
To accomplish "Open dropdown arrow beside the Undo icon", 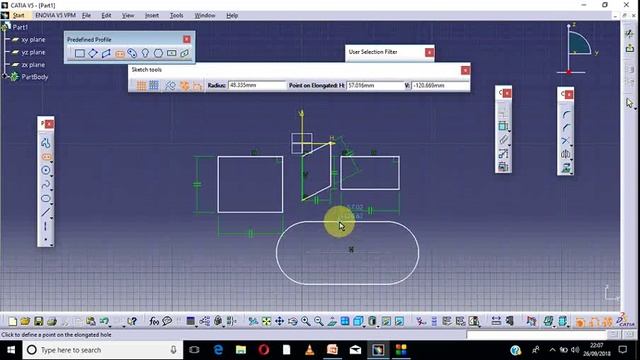I will point(111,326).
